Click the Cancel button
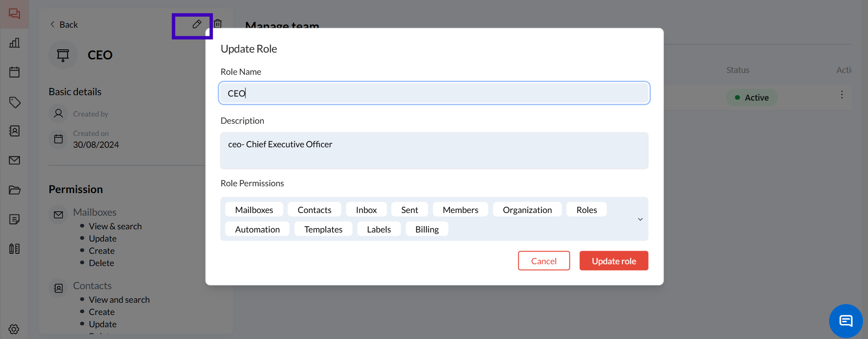 pos(544,261)
